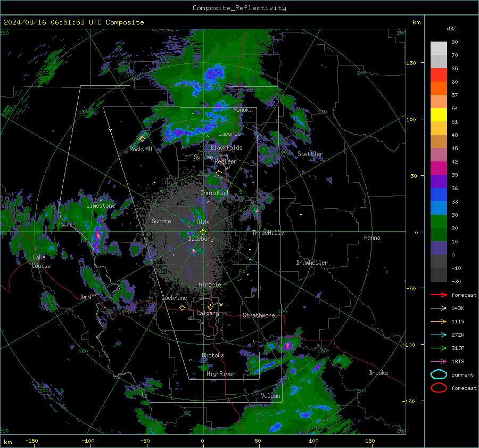Click the yellow diamond marker at RockyMH
The width and height of the screenshot is (479, 448).
142,139
